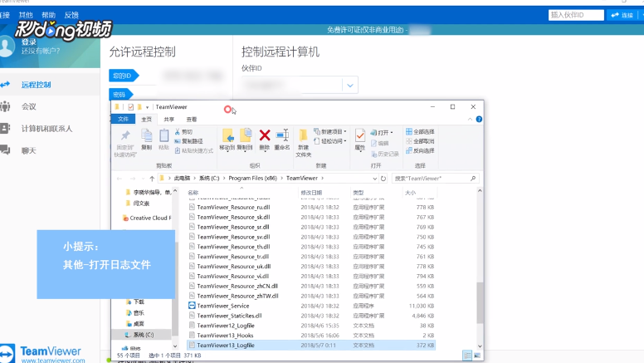Click the forward arrow in Explorer navigation
This screenshot has width=644, height=363.
click(x=133, y=179)
